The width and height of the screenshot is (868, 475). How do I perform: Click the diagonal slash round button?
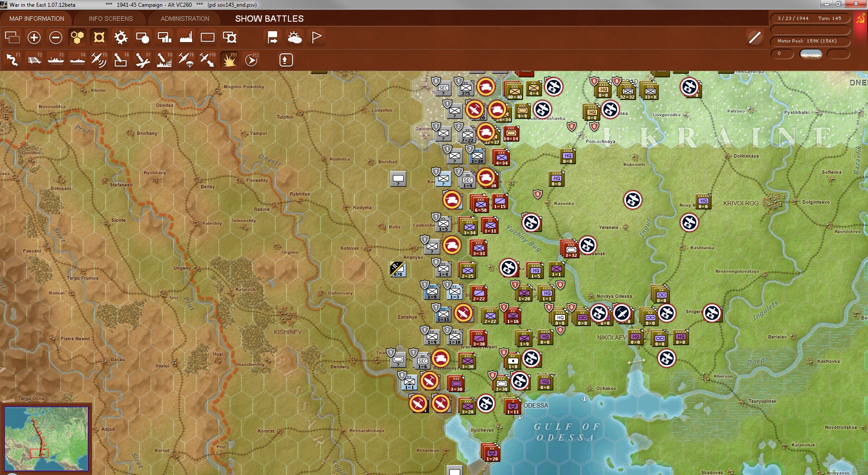pyautogui.click(x=755, y=38)
